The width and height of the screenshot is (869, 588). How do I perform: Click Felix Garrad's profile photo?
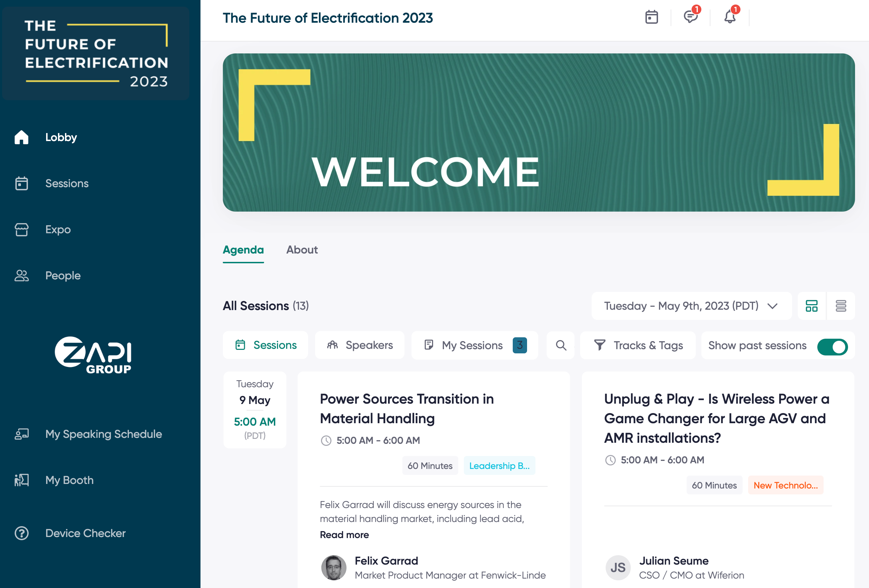(334, 567)
